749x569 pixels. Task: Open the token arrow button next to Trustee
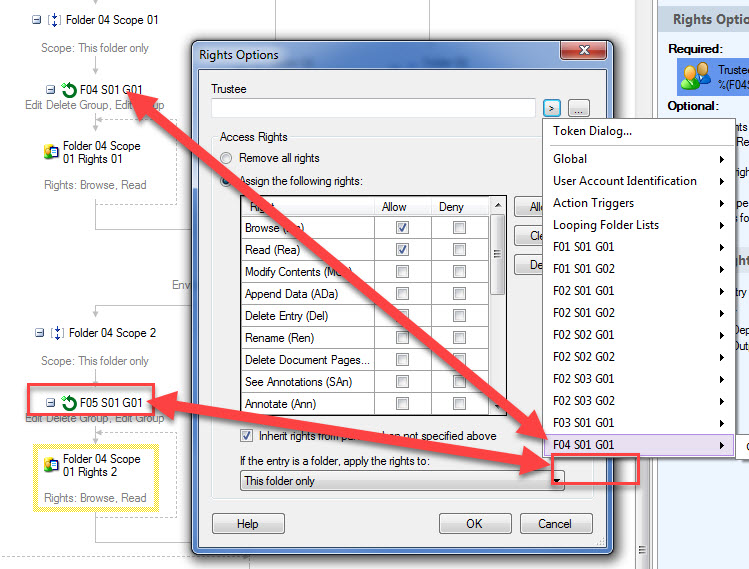[552, 108]
